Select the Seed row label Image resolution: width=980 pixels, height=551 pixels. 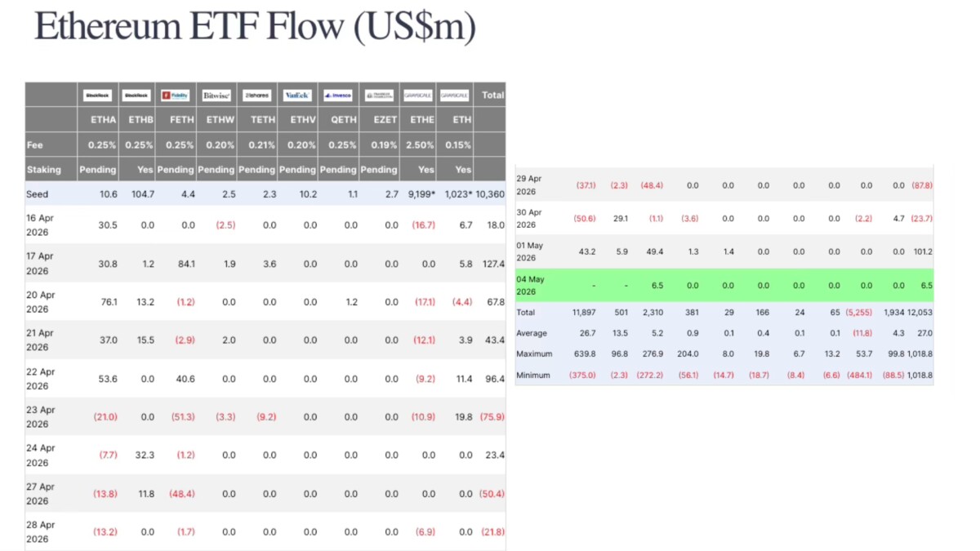[37, 194]
